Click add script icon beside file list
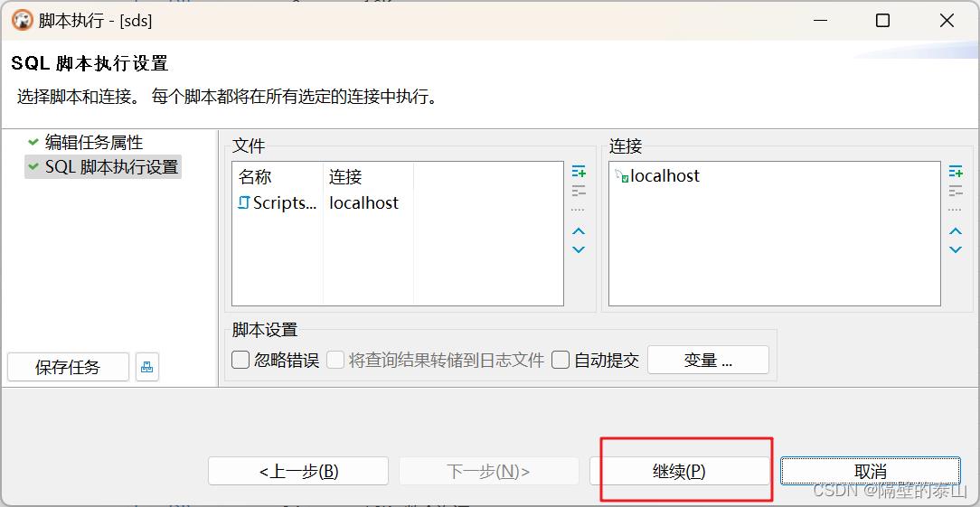This screenshot has width=980, height=507. click(579, 172)
